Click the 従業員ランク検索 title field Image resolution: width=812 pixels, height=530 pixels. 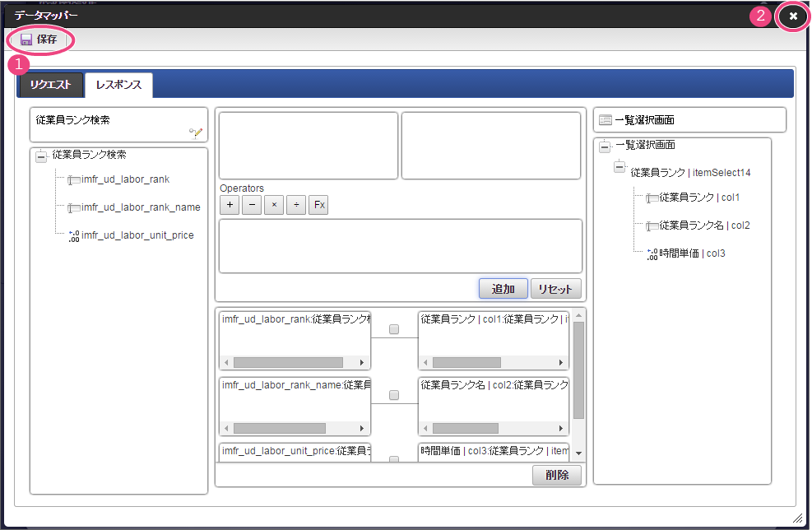click(x=118, y=125)
